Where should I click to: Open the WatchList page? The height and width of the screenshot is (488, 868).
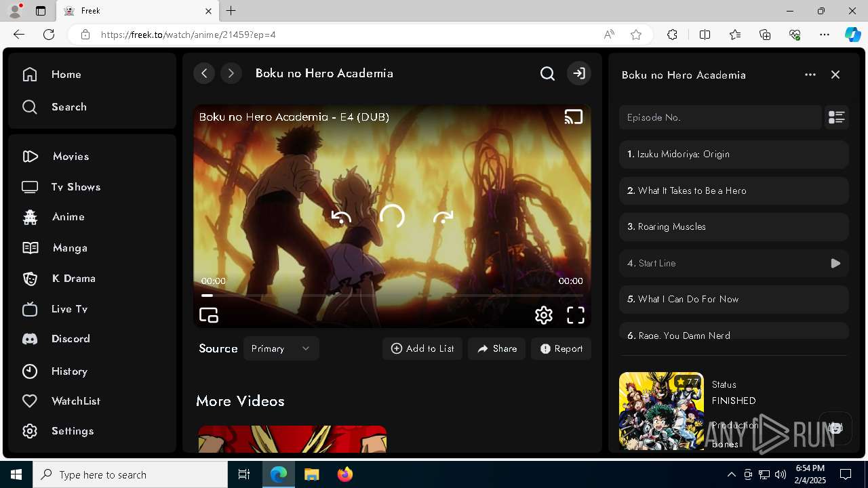tap(61, 401)
